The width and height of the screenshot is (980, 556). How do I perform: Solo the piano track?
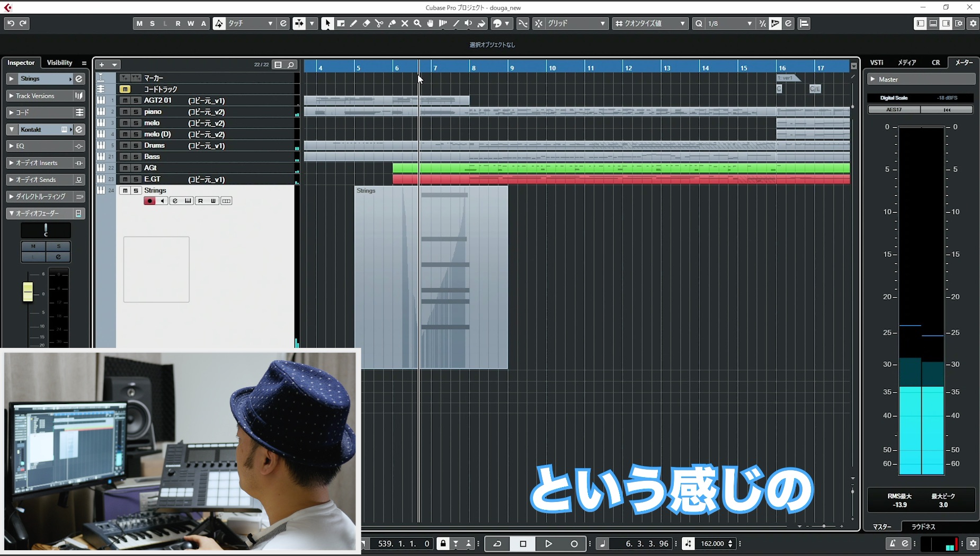(136, 112)
